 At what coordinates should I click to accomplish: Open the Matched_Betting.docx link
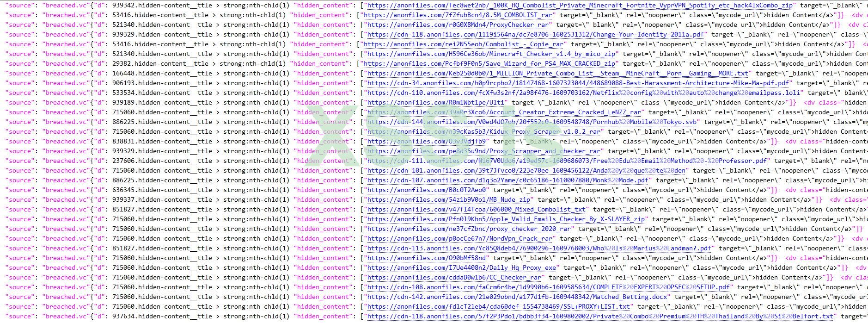(x=517, y=297)
